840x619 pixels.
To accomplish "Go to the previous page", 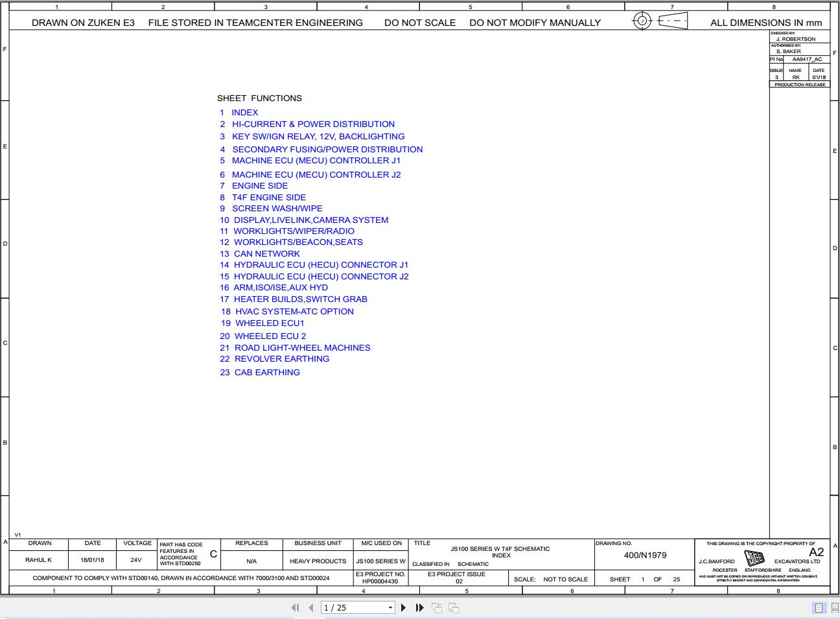I will coord(311,607).
